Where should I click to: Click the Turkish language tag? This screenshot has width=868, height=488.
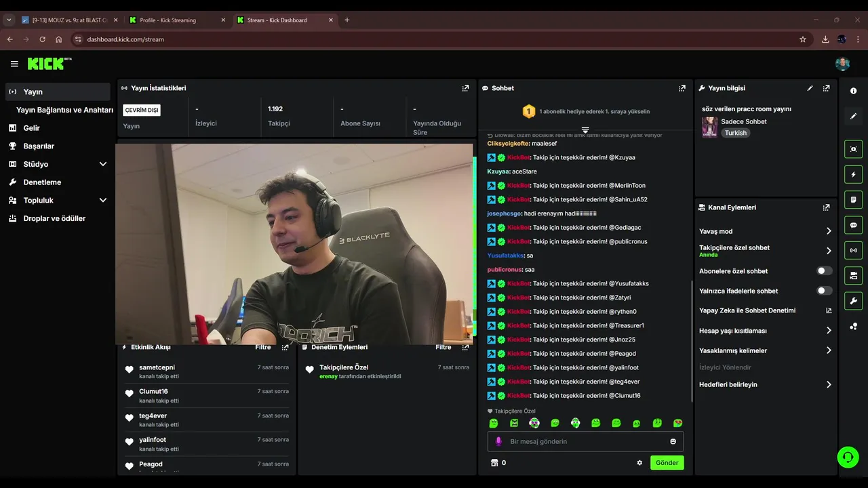[x=736, y=133]
